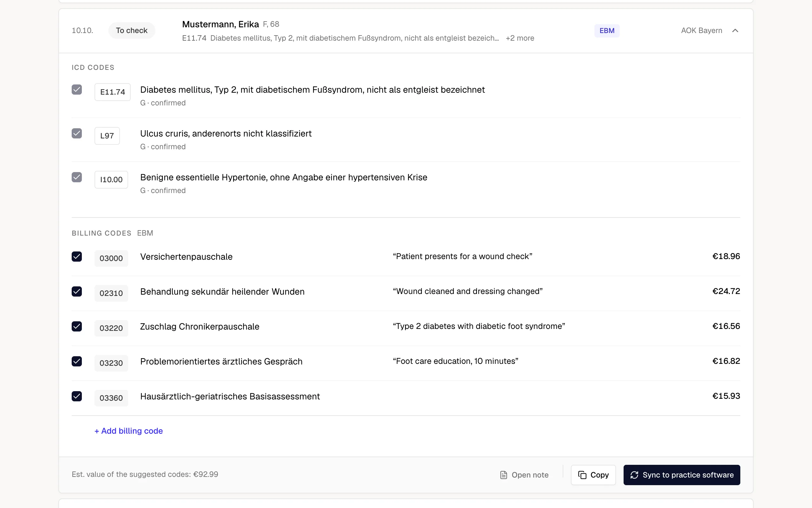Click quote "Foot care education, 10 minutes"
This screenshot has height=508, width=812.
click(x=455, y=361)
